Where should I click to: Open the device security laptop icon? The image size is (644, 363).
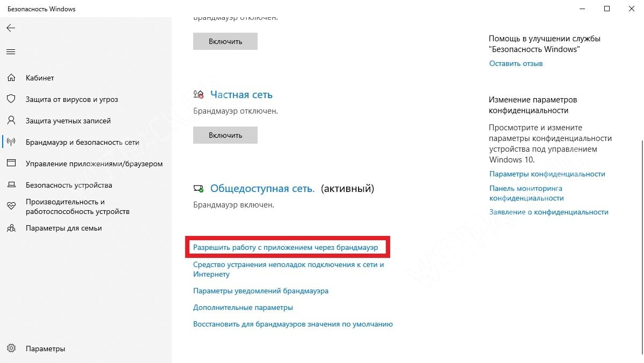pyautogui.click(x=11, y=185)
